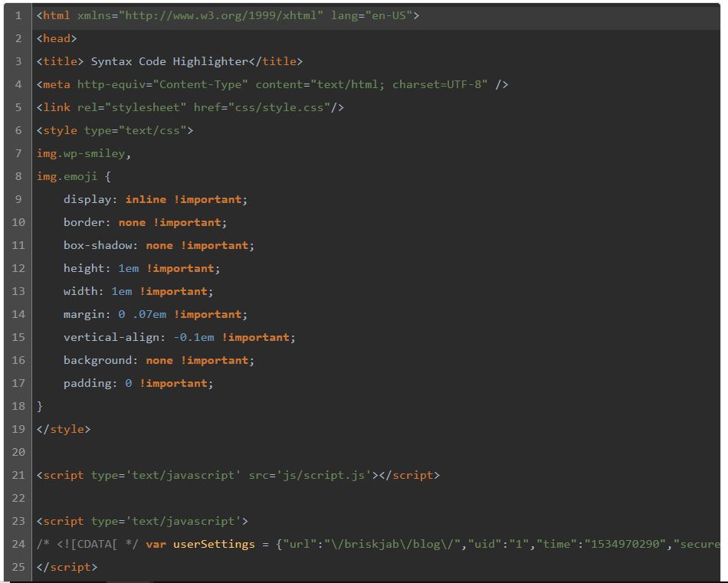Click the title text "Syntax Code Highlighter"
The image size is (728, 583).
(169, 62)
